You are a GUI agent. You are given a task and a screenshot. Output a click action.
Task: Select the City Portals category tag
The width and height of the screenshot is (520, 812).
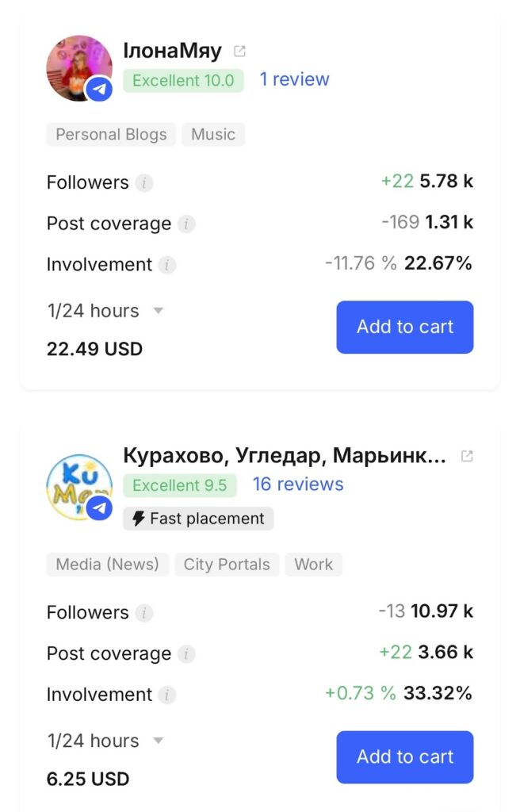[x=227, y=565]
